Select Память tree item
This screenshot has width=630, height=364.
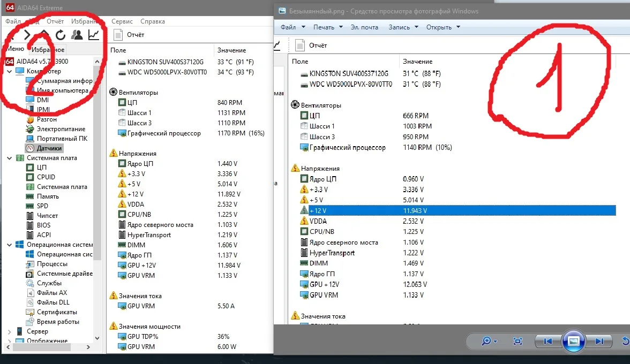[x=48, y=196]
